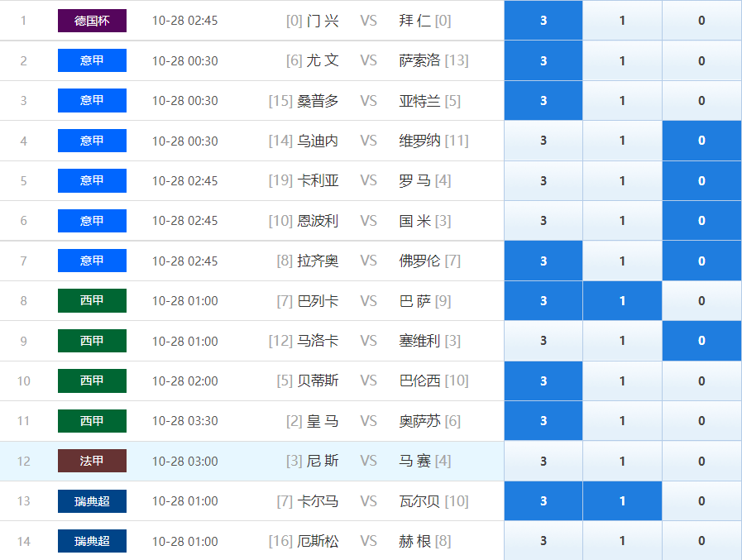
Task: Click the 意甲 tag for 恩波利 match
Action: [93, 221]
